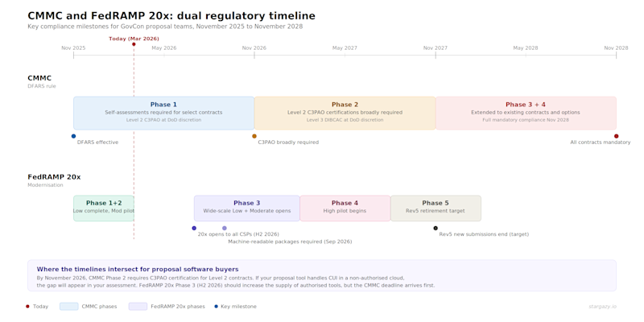Select the FedRAMP Phase 3 block
644x322 pixels.
(247, 208)
